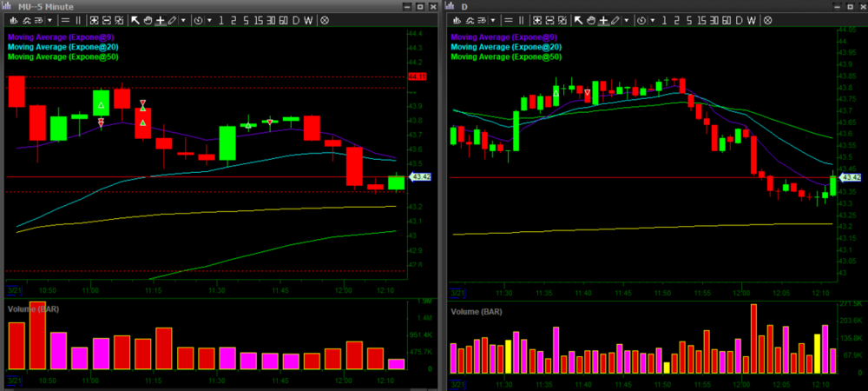Set the MU chart to Weekly timeframe
The width and height of the screenshot is (868, 391).
pos(308,20)
